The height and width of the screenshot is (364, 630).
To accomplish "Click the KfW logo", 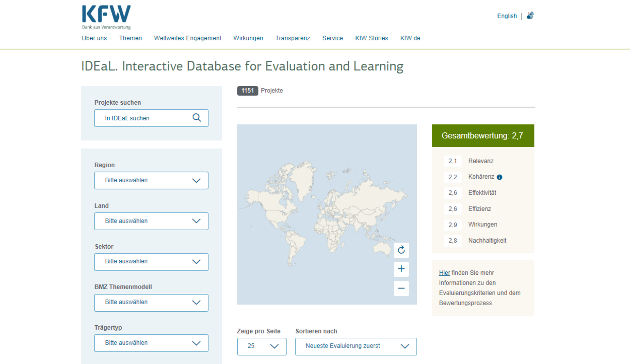I will (x=106, y=17).
